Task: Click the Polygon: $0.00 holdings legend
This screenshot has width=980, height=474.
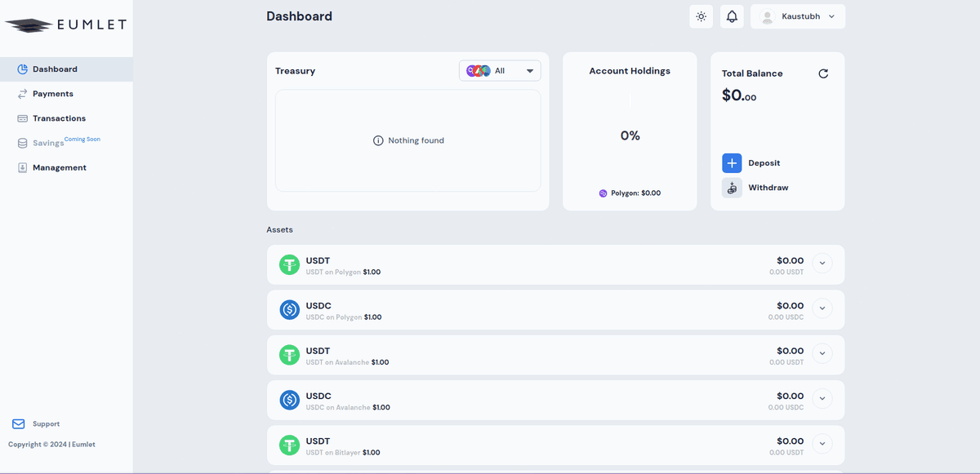Action: pos(630,193)
